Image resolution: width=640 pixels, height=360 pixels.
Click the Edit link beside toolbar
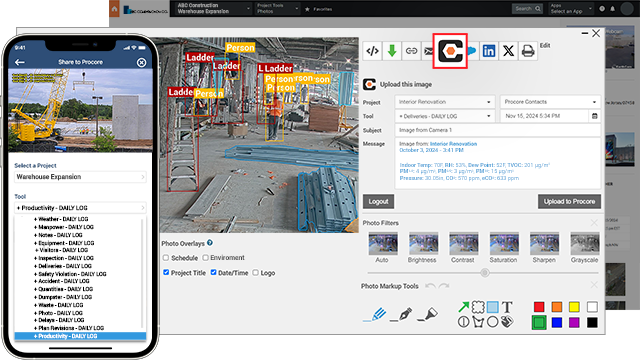coord(545,45)
